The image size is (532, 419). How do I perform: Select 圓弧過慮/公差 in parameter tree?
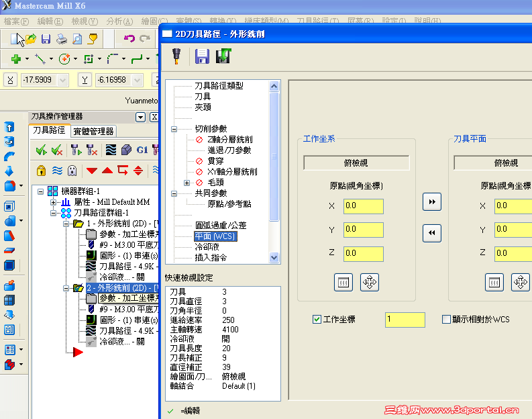[221, 226]
